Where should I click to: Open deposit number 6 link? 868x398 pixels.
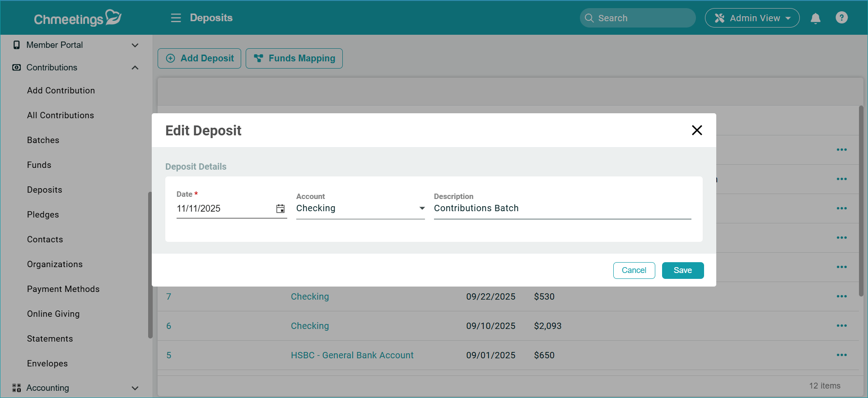pos(168,326)
